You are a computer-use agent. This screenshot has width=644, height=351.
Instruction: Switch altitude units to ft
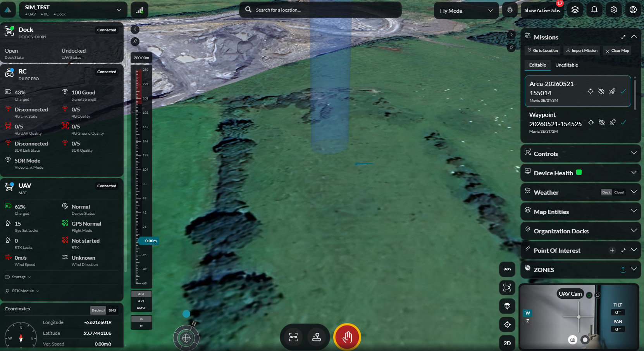141,326
